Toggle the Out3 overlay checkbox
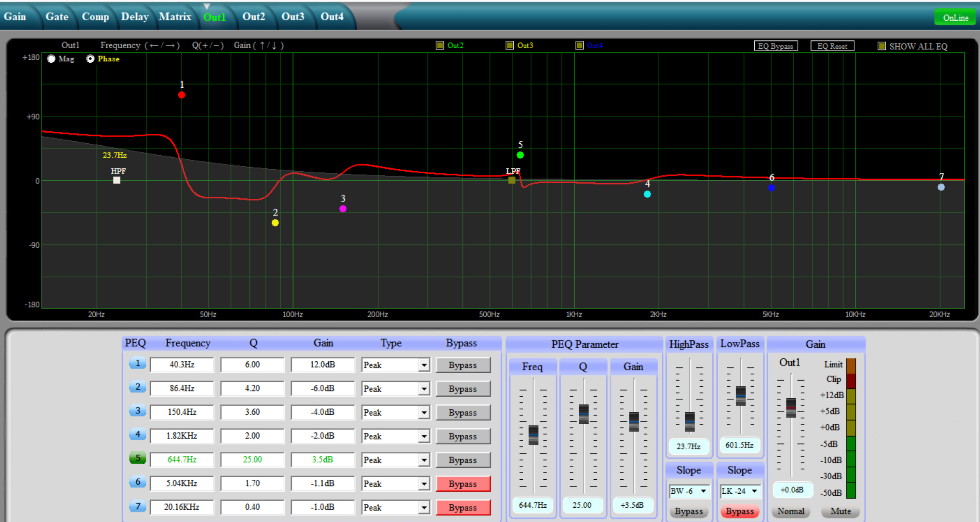The height and width of the screenshot is (522, 980). pos(510,45)
